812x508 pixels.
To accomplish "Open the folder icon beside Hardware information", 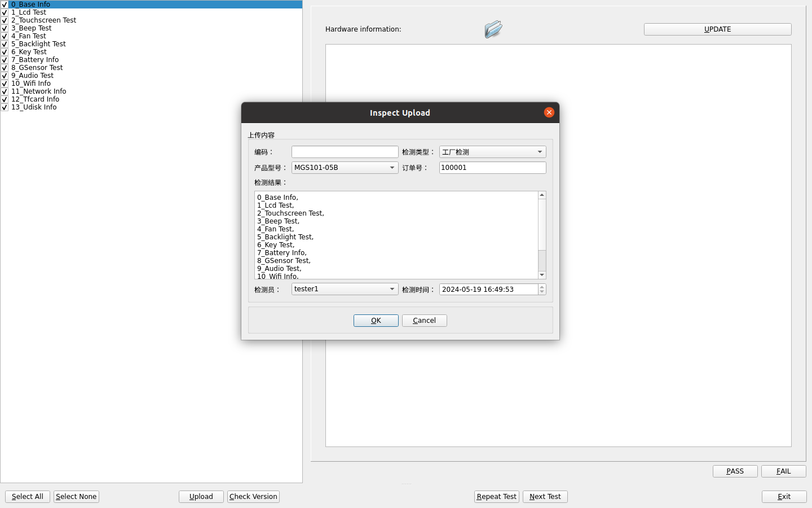I will pyautogui.click(x=493, y=29).
